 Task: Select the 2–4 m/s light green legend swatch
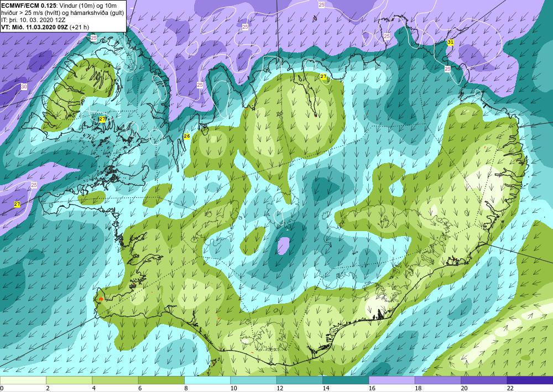[x=69, y=380]
